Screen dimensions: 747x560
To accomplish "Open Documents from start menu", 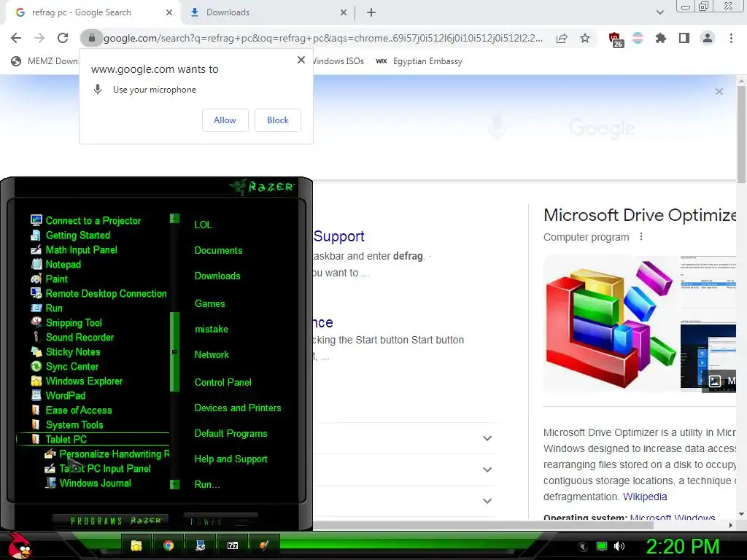I will point(218,251).
